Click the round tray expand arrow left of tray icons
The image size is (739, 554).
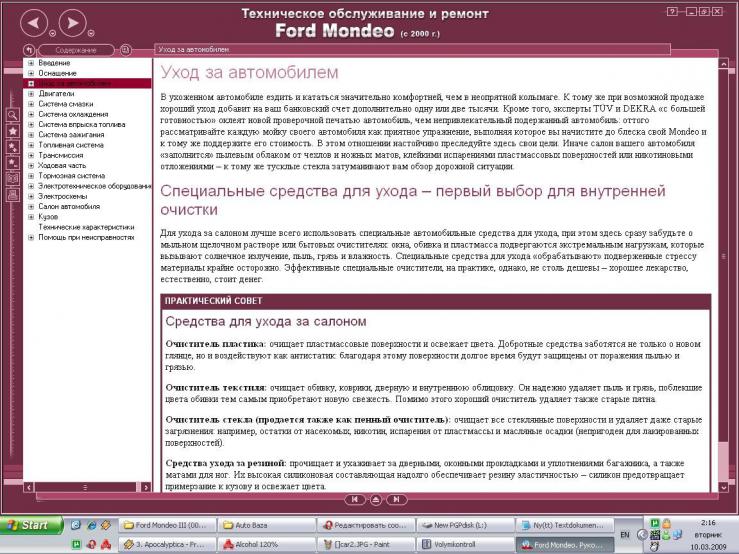pyautogui.click(x=641, y=535)
